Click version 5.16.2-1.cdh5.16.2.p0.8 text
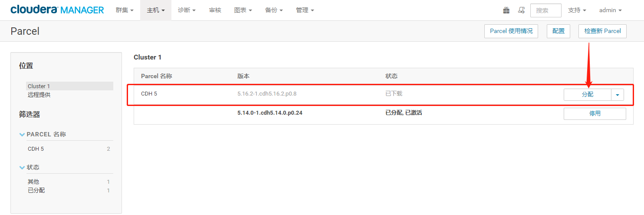644x215 pixels. pos(267,93)
